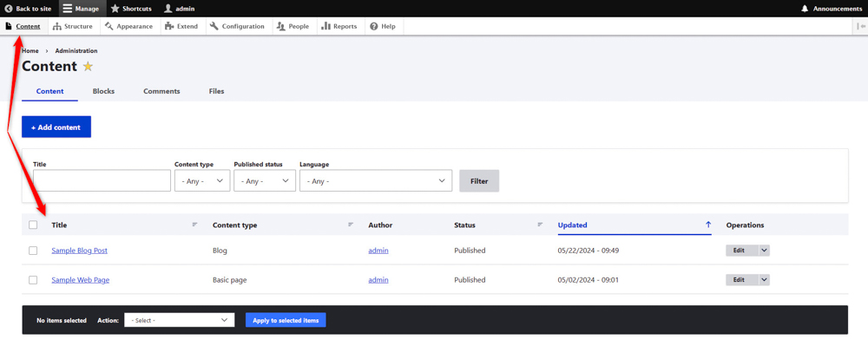Image resolution: width=868 pixels, height=352 pixels.
Task: Switch to the Files tab
Action: [x=216, y=91]
